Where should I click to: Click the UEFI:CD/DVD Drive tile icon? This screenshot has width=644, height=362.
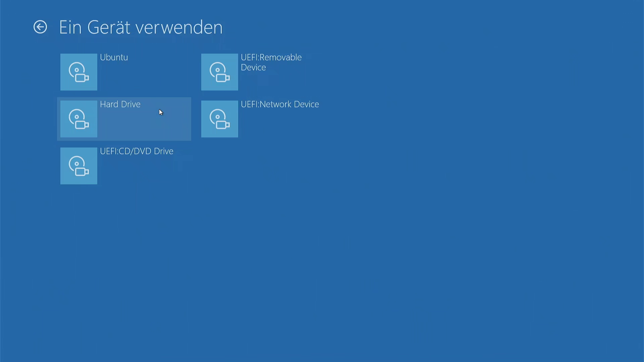79,166
